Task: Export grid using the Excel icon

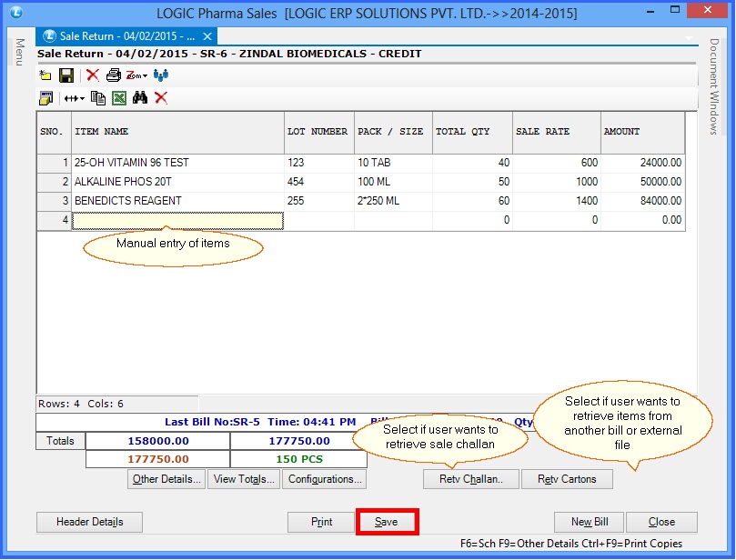Action: click(x=119, y=98)
